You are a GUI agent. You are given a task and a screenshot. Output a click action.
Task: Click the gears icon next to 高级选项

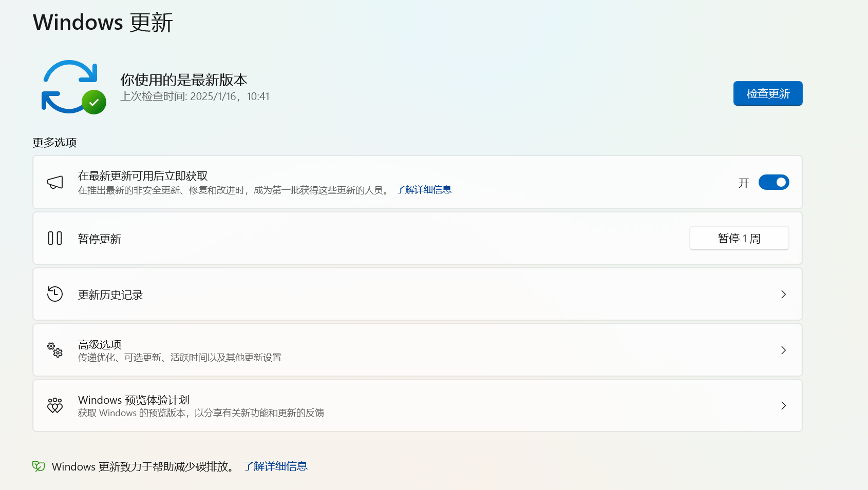(x=55, y=350)
